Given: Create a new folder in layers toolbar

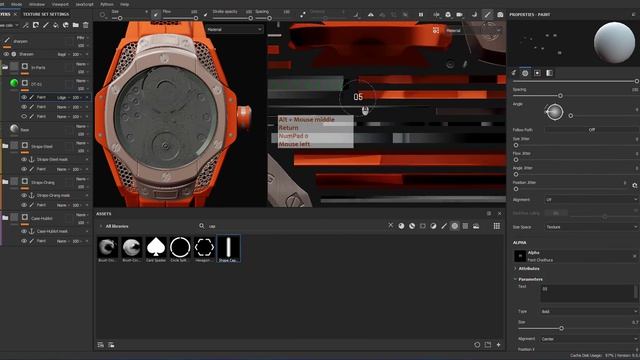Looking at the screenshot, I should point(76,25).
